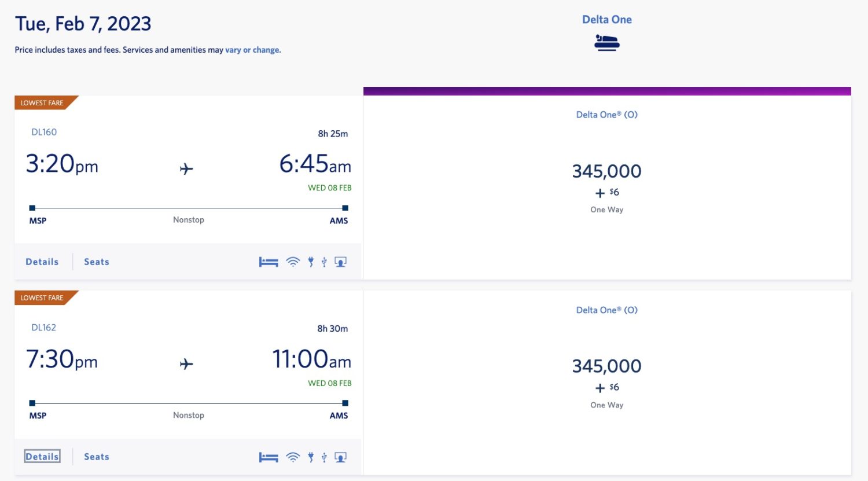This screenshot has height=481, width=868.
Task: Click the power outlet icon for flight DL160
Action: [311, 262]
